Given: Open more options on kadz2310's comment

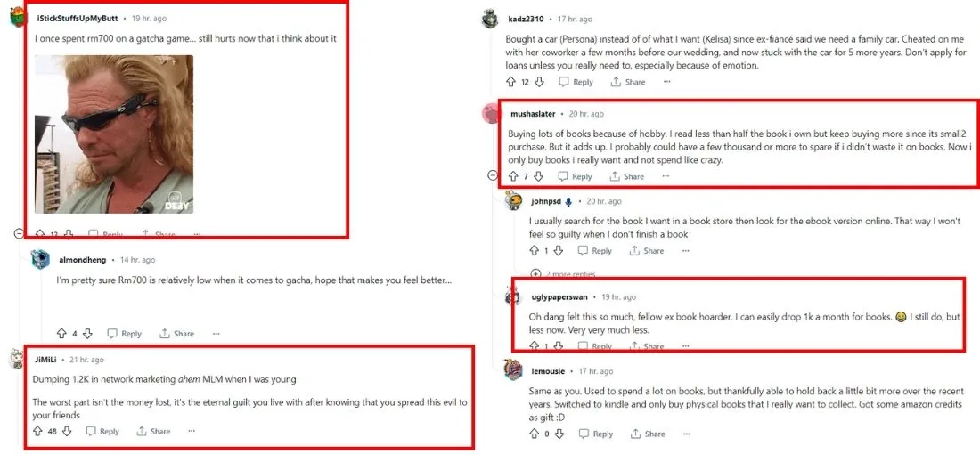Looking at the screenshot, I should [666, 82].
